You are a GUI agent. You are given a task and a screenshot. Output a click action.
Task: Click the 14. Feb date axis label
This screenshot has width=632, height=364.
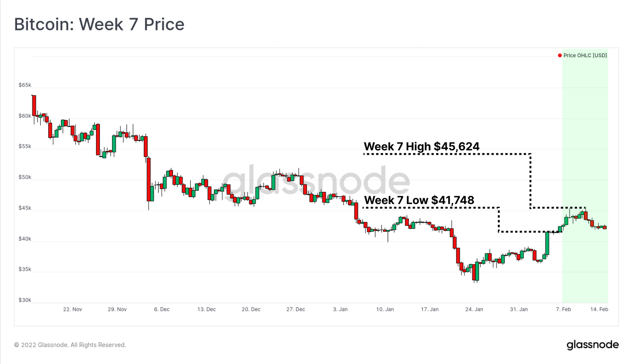pyautogui.click(x=599, y=309)
